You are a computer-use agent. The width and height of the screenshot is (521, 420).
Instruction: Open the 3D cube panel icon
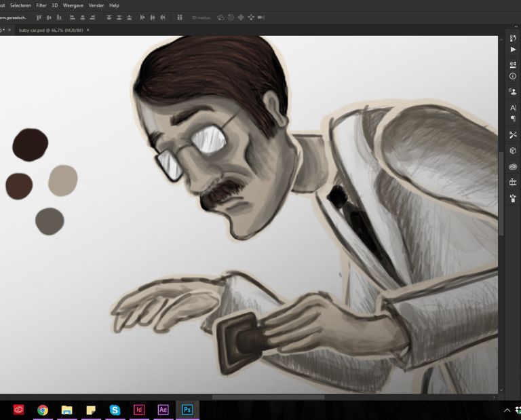513,151
